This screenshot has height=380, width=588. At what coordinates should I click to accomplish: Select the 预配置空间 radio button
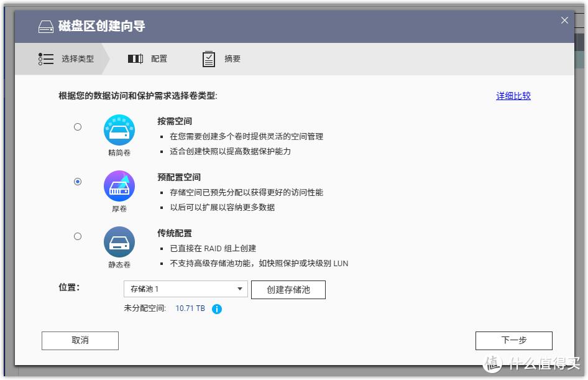[x=77, y=181]
